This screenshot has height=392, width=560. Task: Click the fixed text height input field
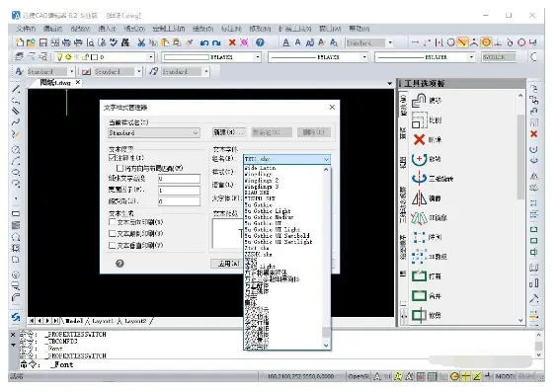[179, 179]
